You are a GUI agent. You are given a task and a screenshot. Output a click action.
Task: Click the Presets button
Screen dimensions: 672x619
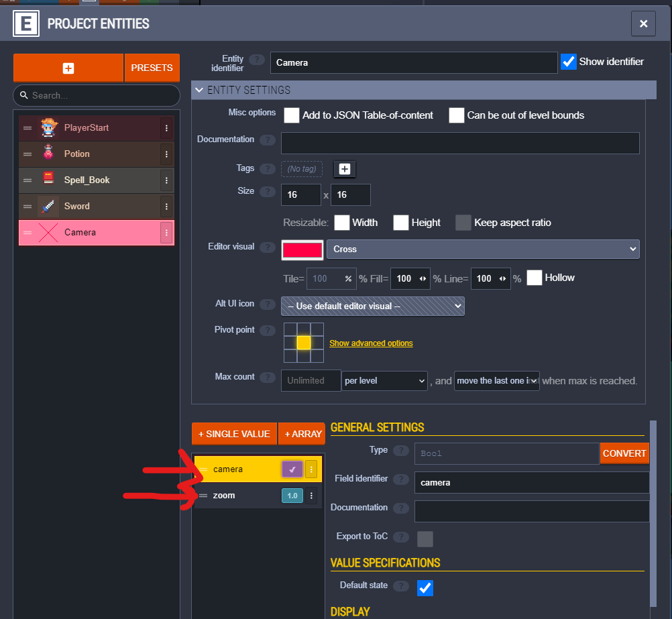pos(152,68)
